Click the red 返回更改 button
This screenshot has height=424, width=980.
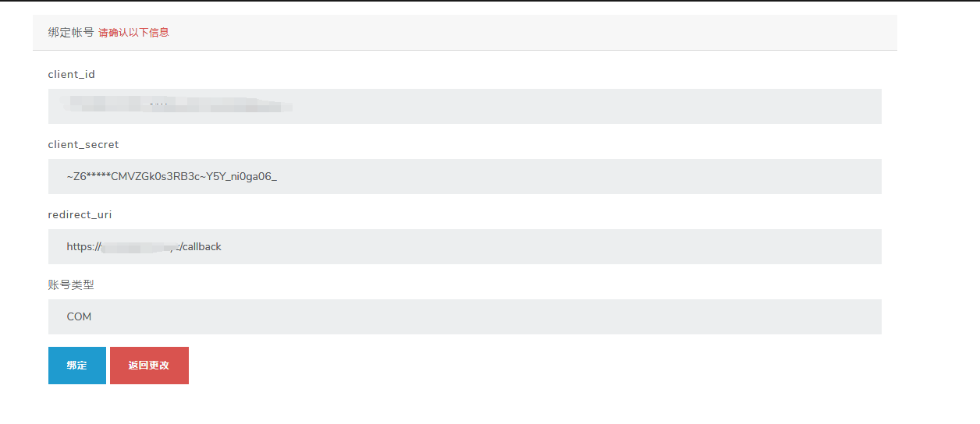[x=149, y=366]
